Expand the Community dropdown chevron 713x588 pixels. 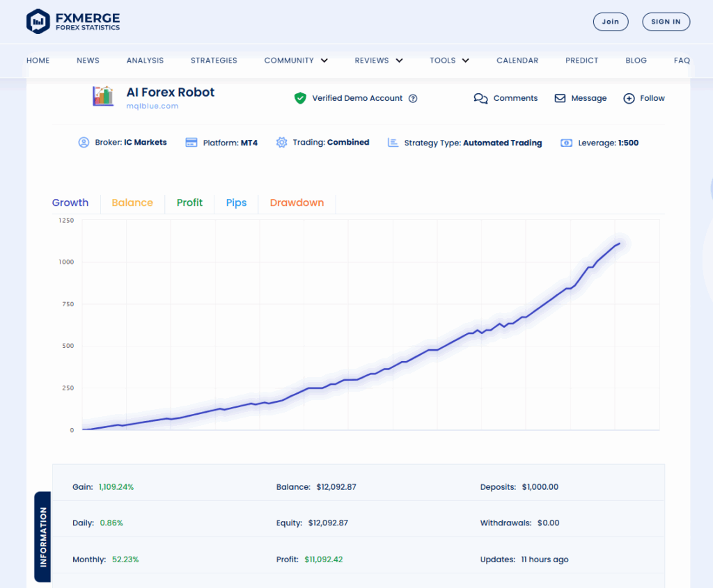click(324, 61)
